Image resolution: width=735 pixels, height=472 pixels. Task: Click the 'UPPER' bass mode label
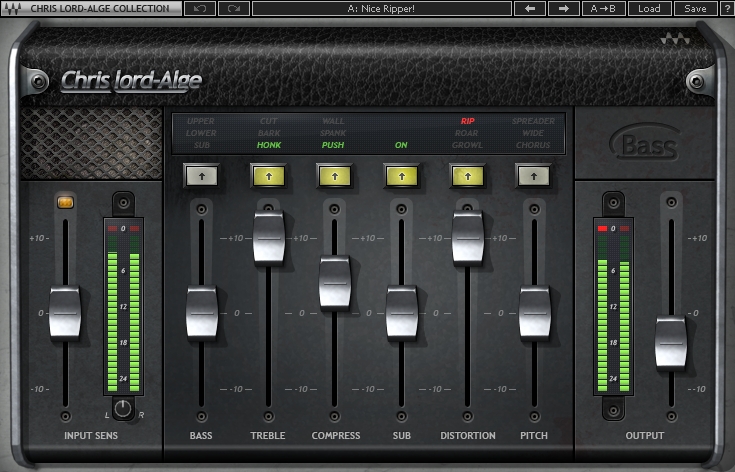pos(201,121)
